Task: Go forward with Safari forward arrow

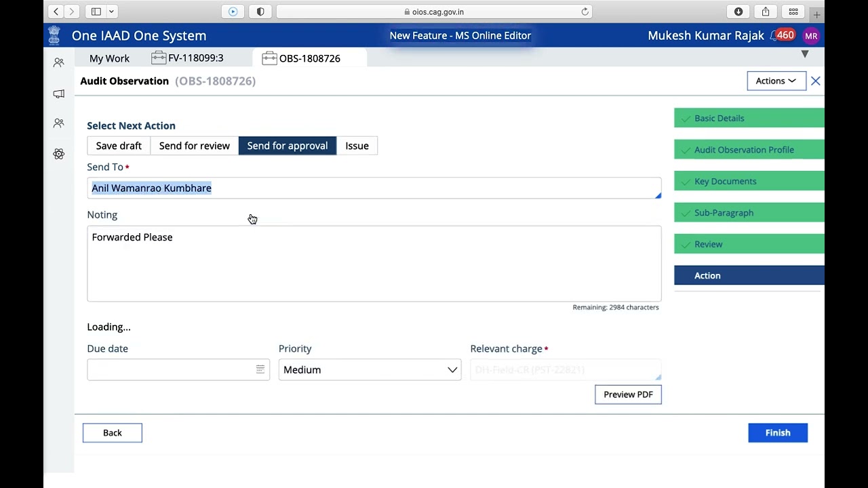Action: coord(72,12)
